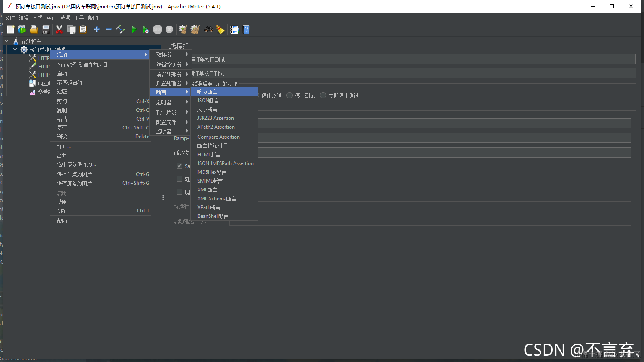Collapse all nodes with minus icon
The image size is (644, 362).
coord(109,29)
